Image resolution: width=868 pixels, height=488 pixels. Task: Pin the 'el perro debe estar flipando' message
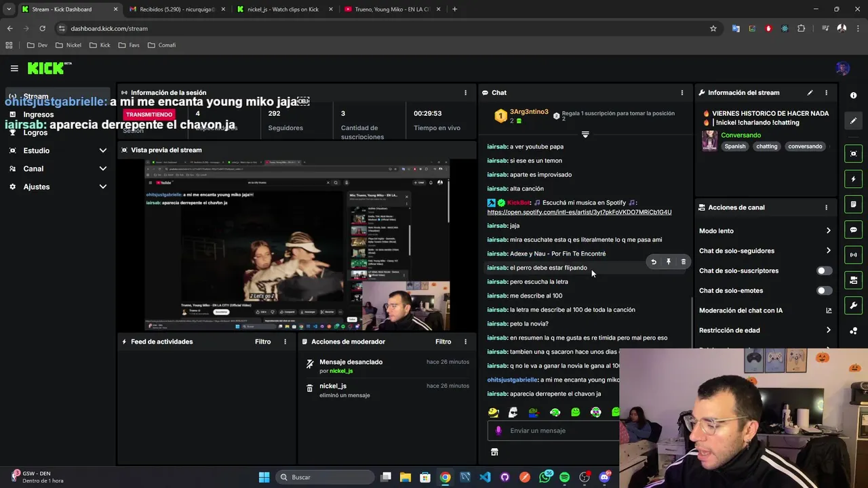click(x=669, y=262)
